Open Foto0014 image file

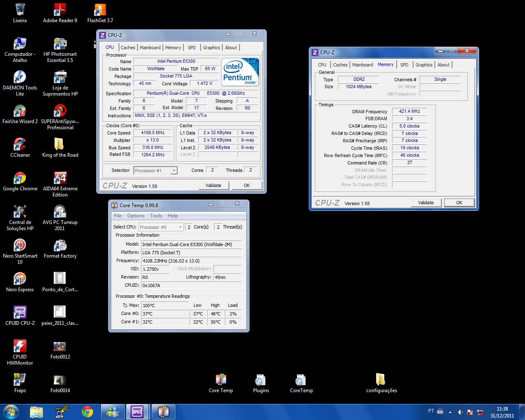point(60,383)
